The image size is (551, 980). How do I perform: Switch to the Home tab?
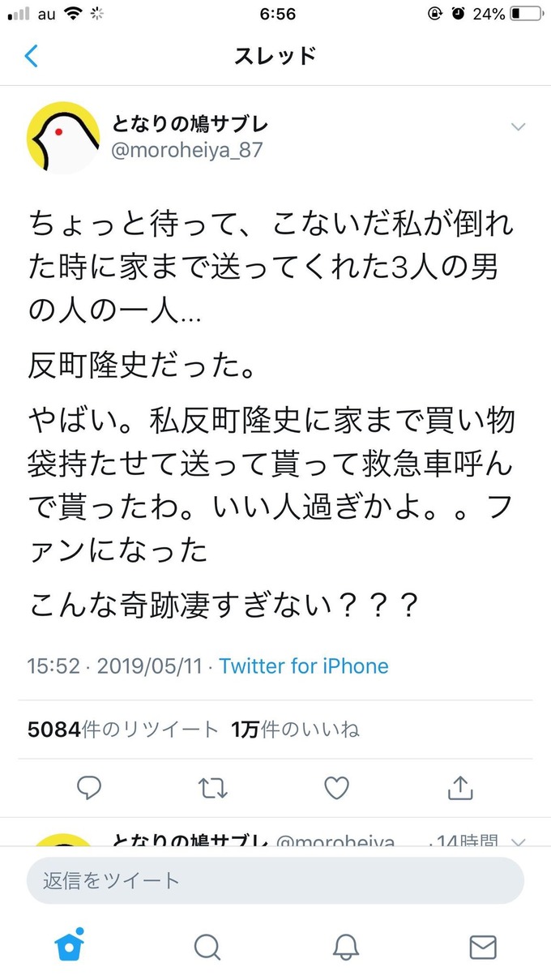[70, 945]
